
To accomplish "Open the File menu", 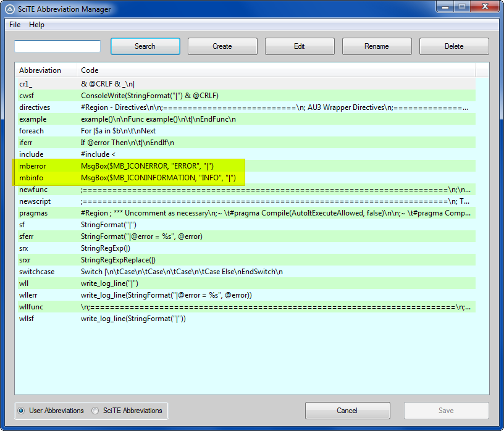I will click(x=15, y=25).
